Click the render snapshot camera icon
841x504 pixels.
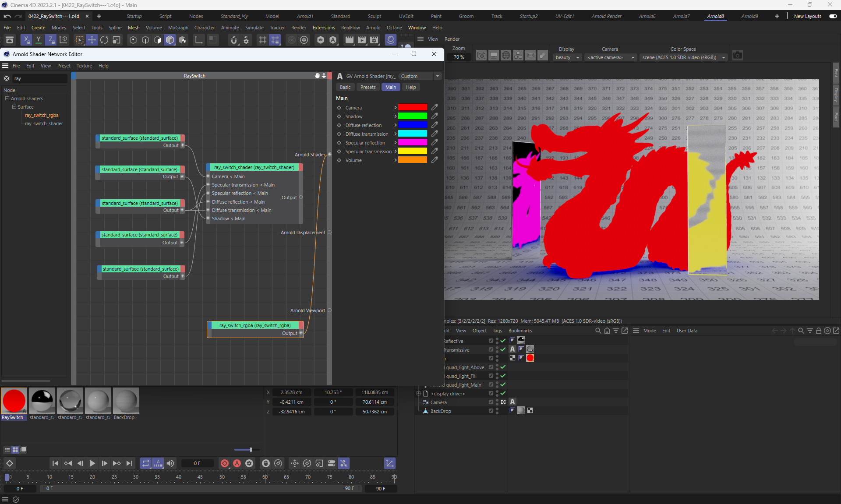(738, 56)
